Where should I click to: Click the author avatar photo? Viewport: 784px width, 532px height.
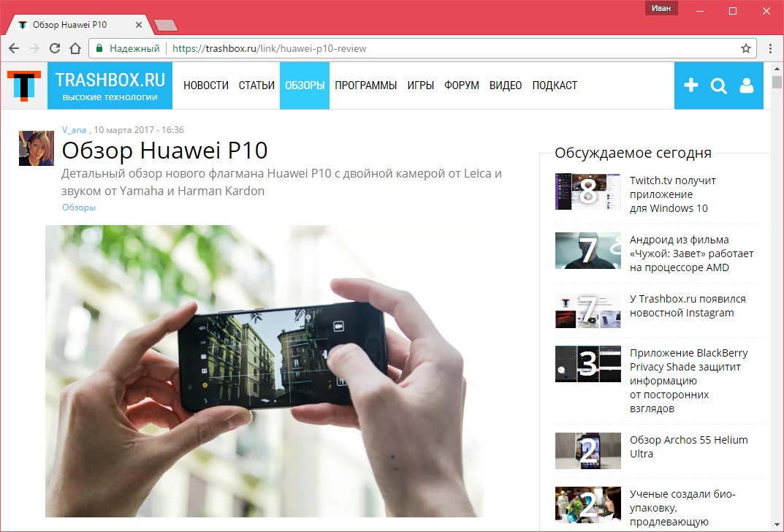click(x=37, y=148)
